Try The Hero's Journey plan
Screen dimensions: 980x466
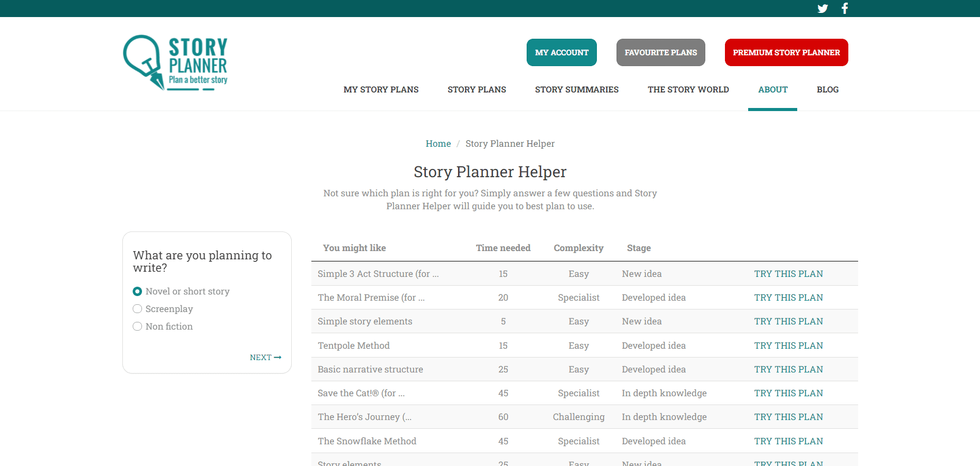[x=788, y=417]
